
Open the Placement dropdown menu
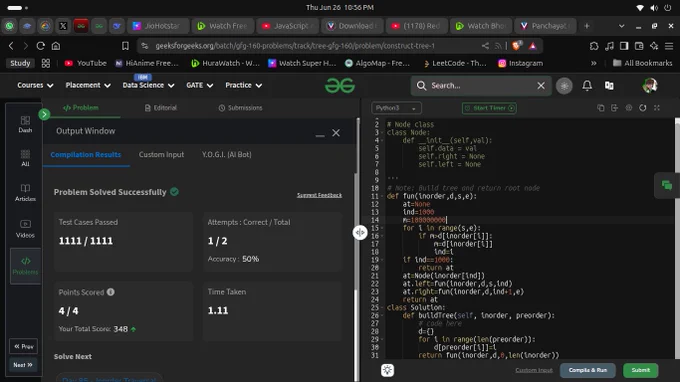pos(88,85)
